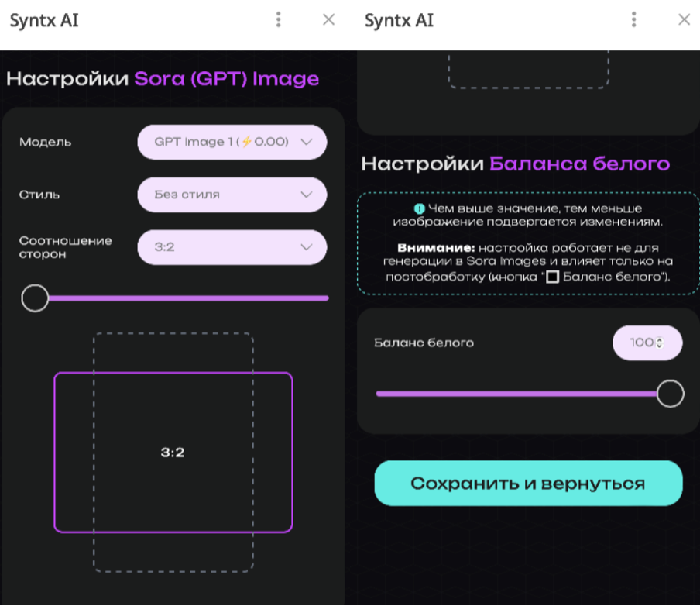The width and height of the screenshot is (700, 606).
Task: Click the stepper arrows in white balance field
Action: click(x=659, y=343)
